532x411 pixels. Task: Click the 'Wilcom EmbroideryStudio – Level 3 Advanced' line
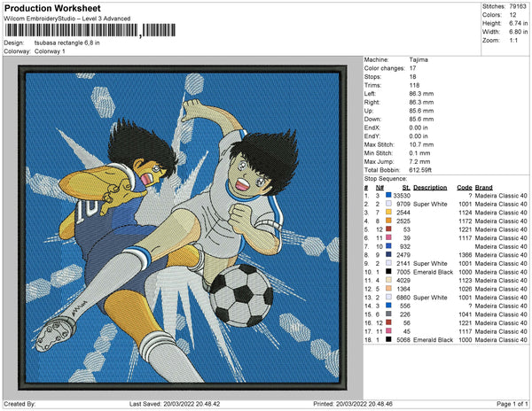click(x=67, y=19)
